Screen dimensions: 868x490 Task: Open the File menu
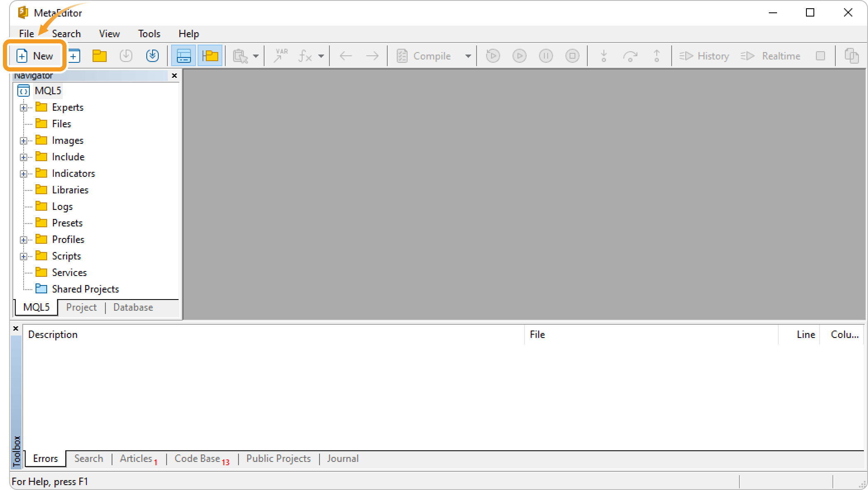(26, 34)
